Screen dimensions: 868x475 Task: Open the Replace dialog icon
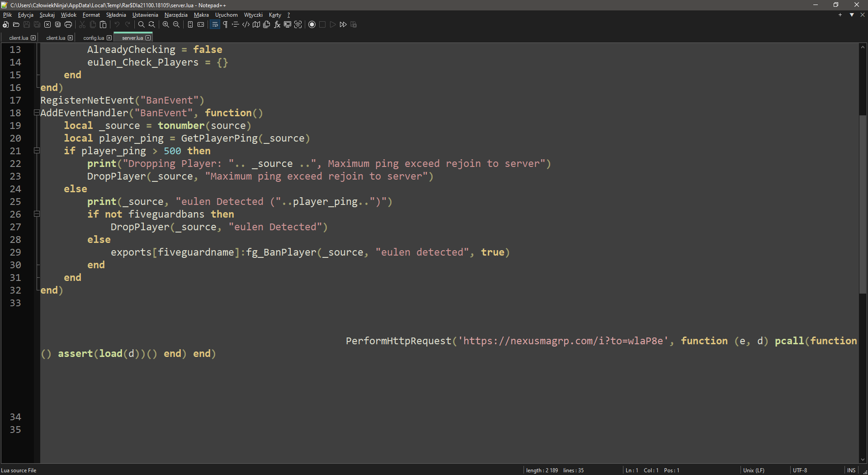(x=152, y=24)
